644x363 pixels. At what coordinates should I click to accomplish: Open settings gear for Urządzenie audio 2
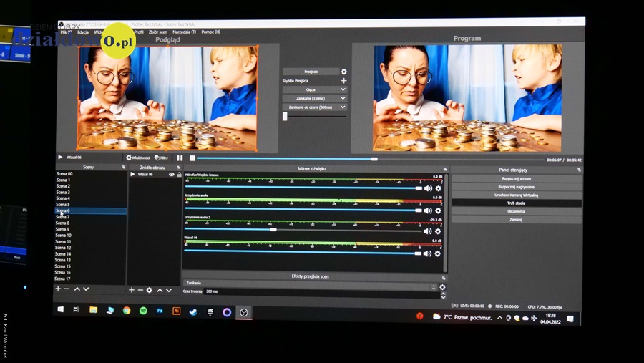pyautogui.click(x=438, y=231)
